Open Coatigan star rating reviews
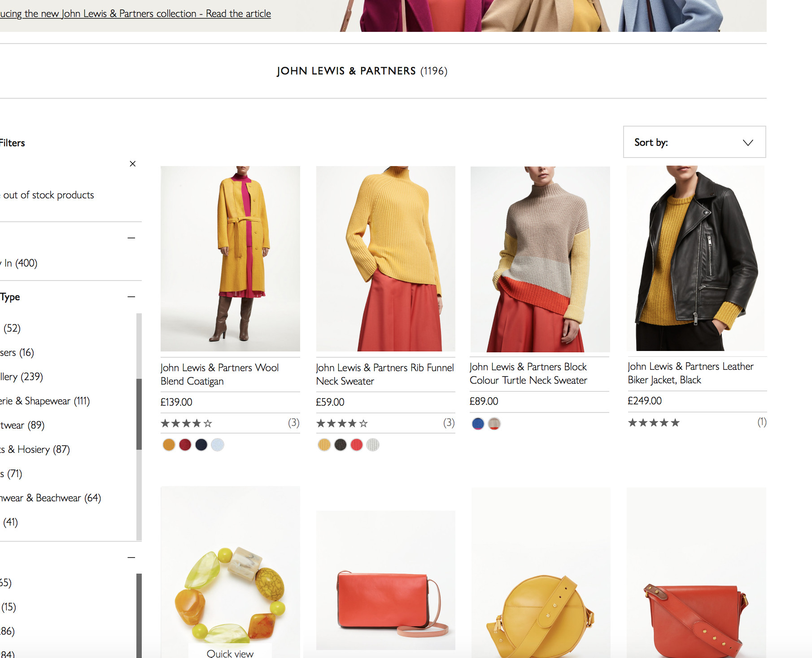812x658 pixels. coord(186,423)
